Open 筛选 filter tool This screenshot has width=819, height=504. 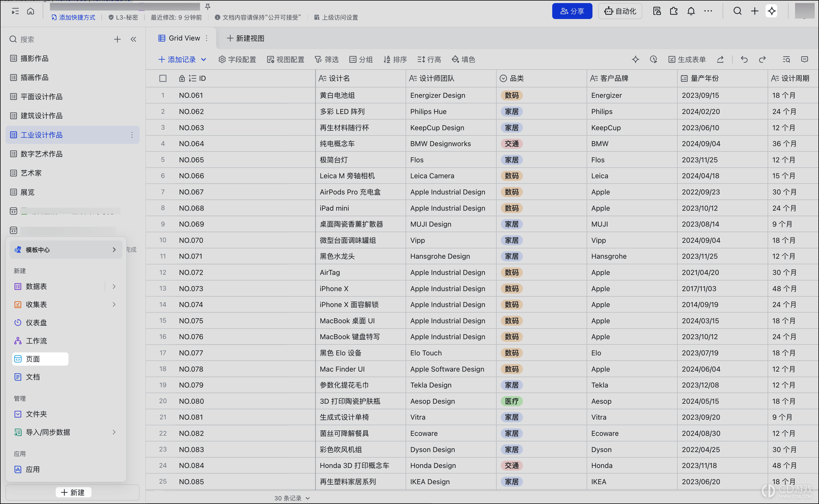[x=327, y=60]
